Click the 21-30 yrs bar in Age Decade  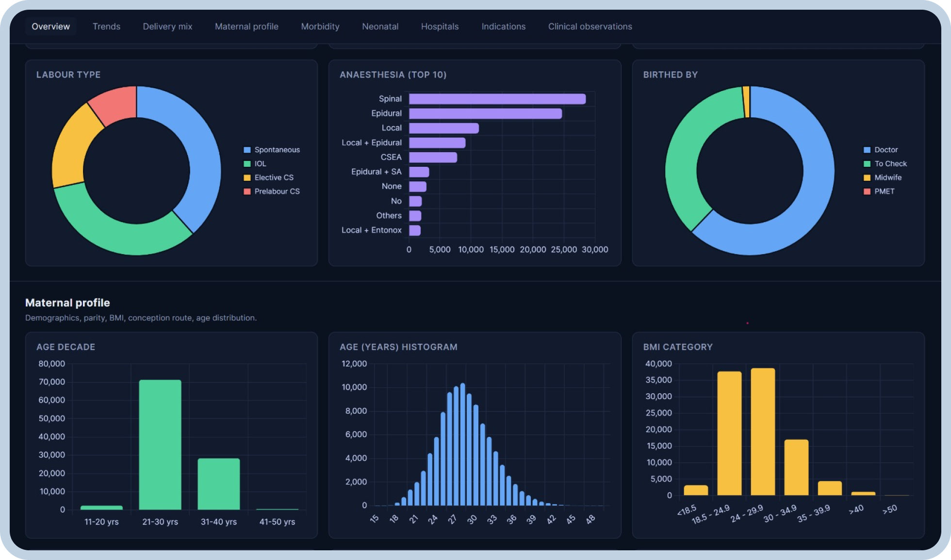160,445
